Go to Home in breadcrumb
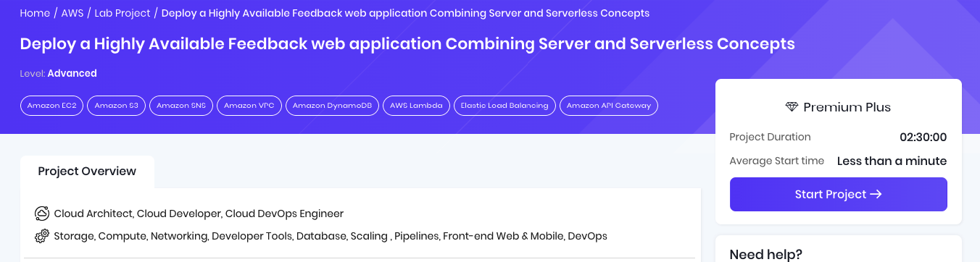Viewport: 980px width, 262px height. (x=35, y=13)
